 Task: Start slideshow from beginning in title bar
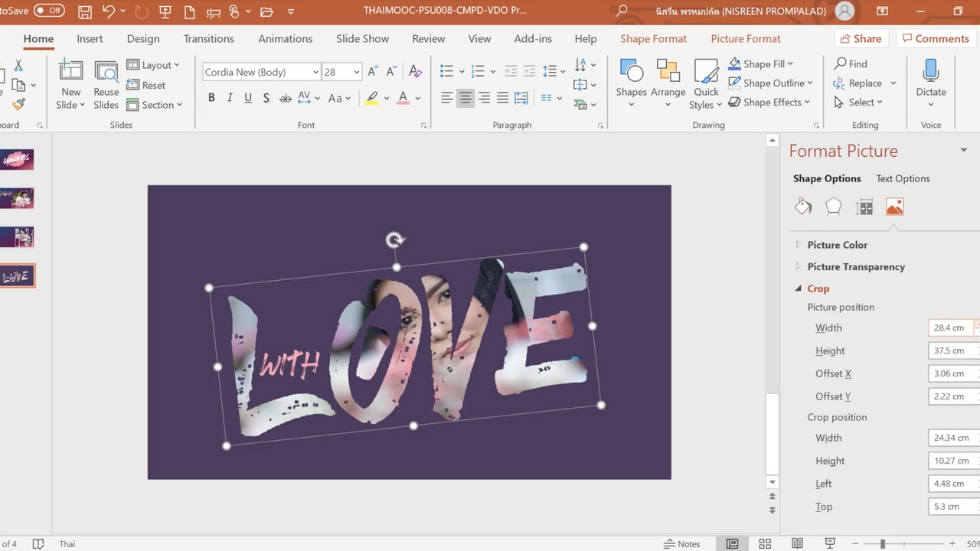pyautogui.click(x=165, y=11)
